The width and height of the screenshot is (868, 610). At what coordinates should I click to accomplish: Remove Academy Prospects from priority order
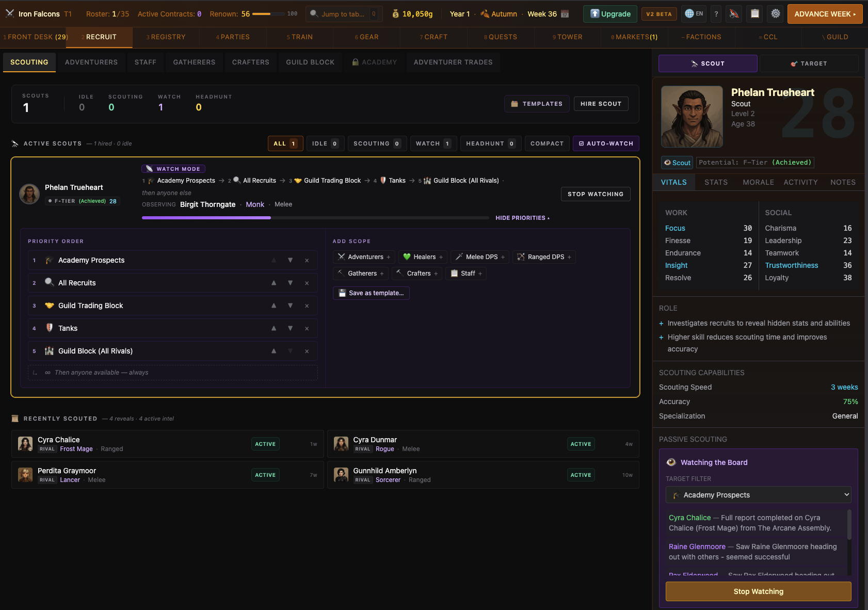[307, 260]
